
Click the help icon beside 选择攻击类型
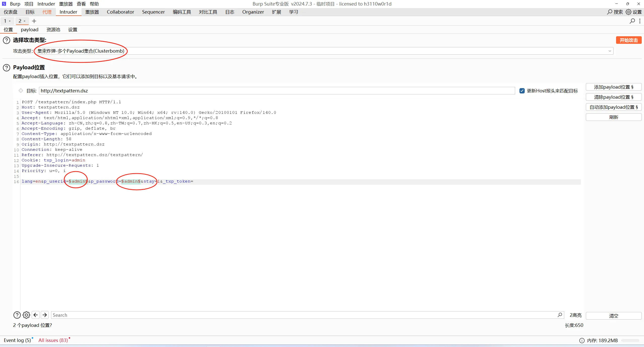click(6, 40)
